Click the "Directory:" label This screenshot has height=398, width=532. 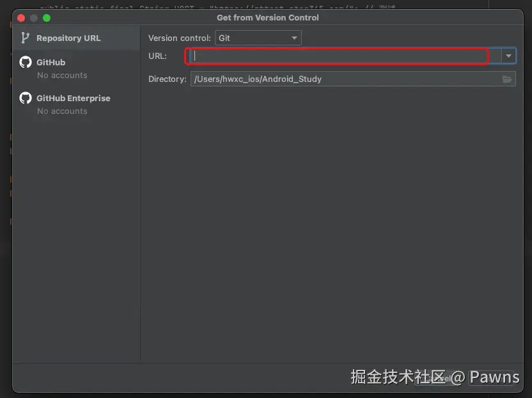click(x=168, y=79)
